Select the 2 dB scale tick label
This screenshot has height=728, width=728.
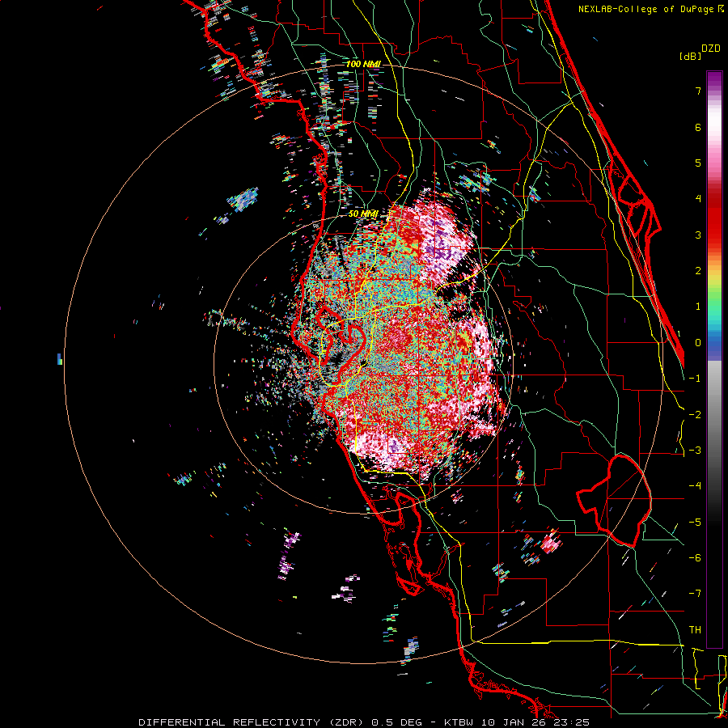click(x=698, y=271)
